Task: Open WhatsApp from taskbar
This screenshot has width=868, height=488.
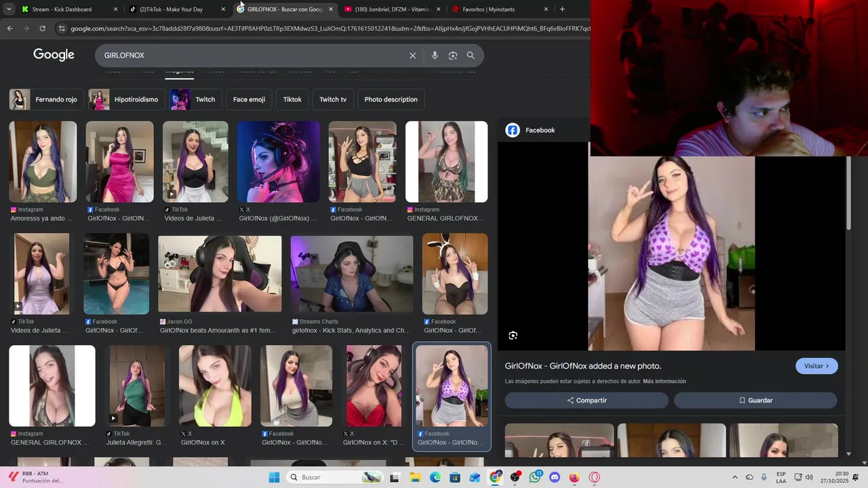Action: tap(535, 477)
